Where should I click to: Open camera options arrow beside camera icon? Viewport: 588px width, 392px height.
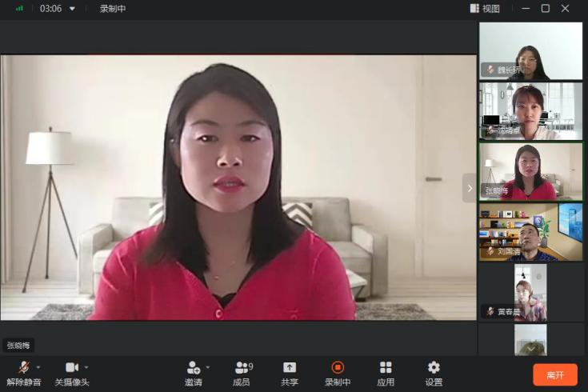86,367
